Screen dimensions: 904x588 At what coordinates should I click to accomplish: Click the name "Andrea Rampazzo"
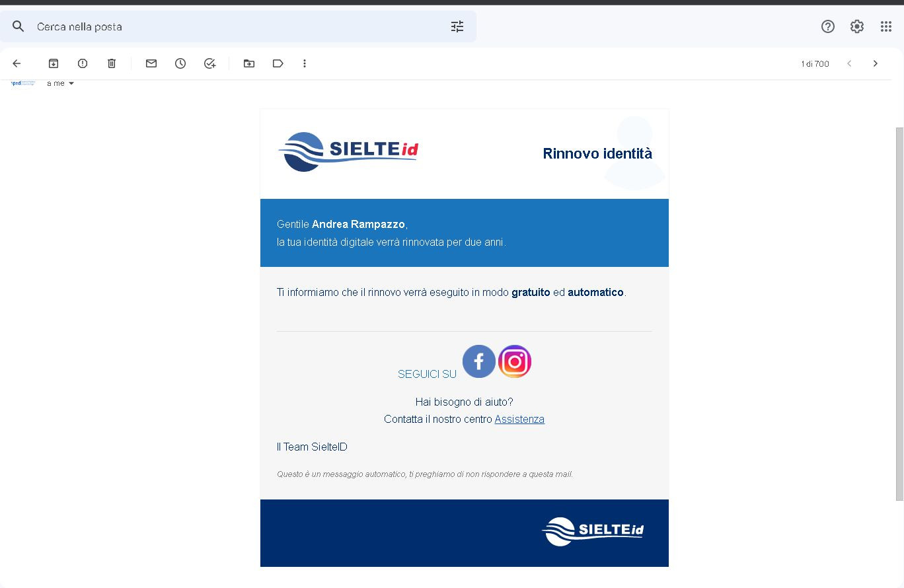tap(358, 224)
